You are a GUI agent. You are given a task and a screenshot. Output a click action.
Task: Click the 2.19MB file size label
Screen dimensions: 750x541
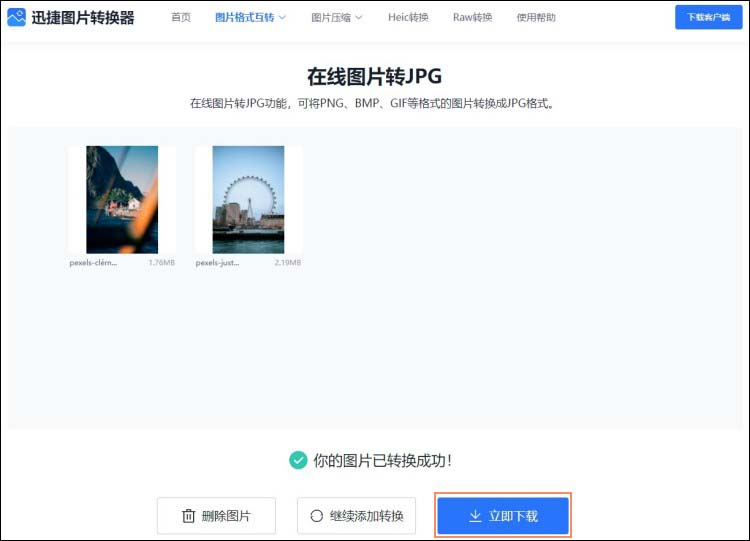[x=288, y=263]
